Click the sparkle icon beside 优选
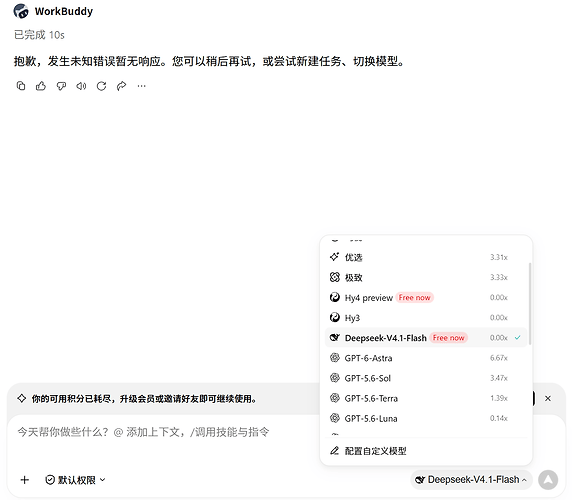This screenshot has width=572, height=500. [334, 257]
